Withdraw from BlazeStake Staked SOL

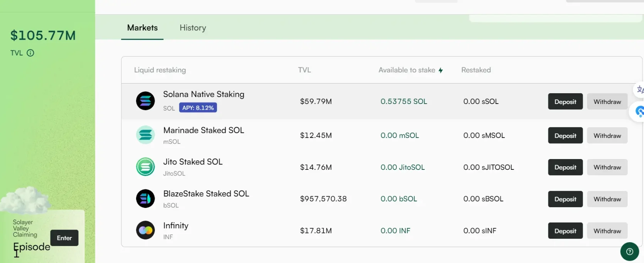pos(607,199)
